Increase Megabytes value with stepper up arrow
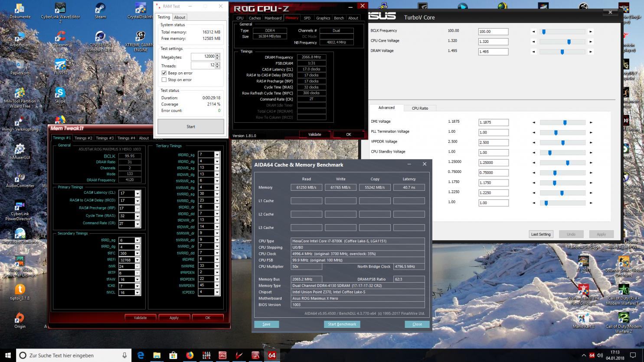This screenshot has height=362, width=644. pos(217,55)
